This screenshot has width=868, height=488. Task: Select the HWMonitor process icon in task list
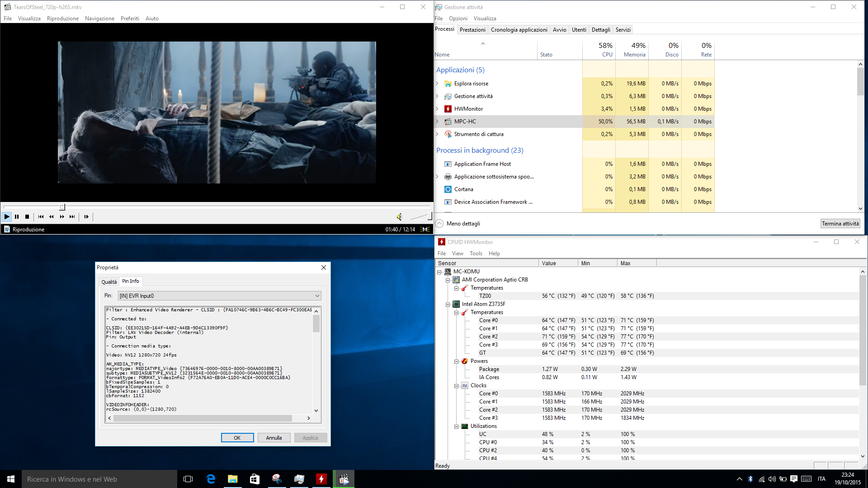point(448,109)
